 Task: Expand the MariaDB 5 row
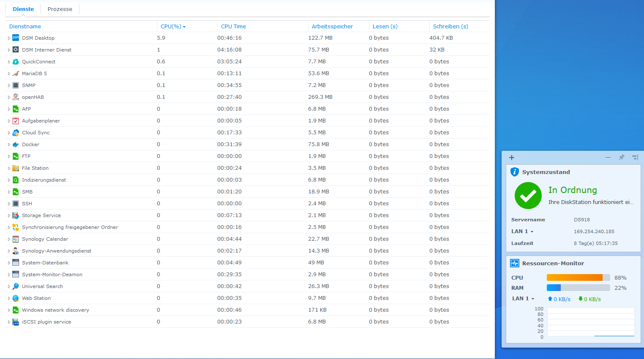[9, 73]
